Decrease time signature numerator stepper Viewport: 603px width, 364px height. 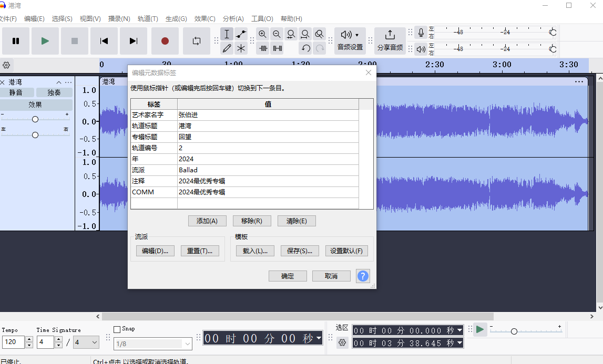tap(58, 345)
